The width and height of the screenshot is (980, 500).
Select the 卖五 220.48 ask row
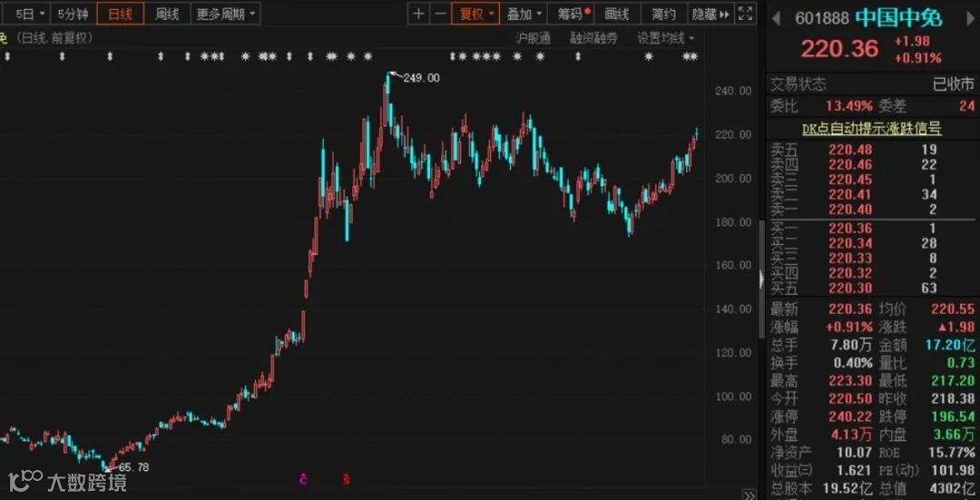872,150
